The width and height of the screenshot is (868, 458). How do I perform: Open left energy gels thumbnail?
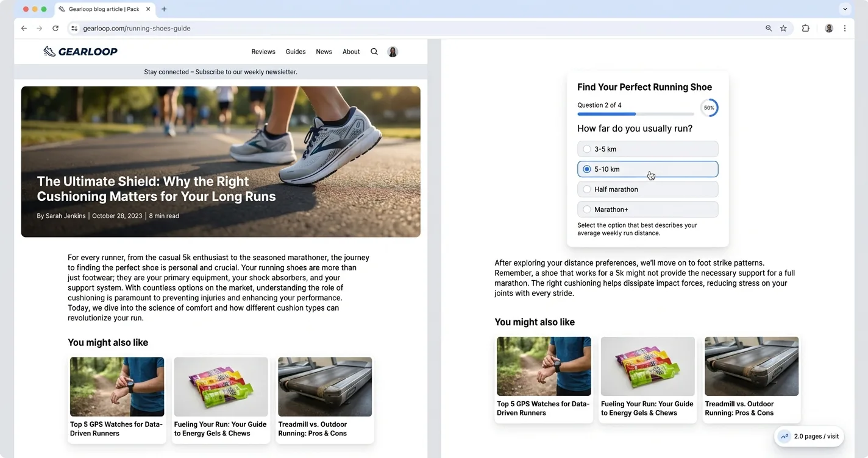[x=221, y=387]
